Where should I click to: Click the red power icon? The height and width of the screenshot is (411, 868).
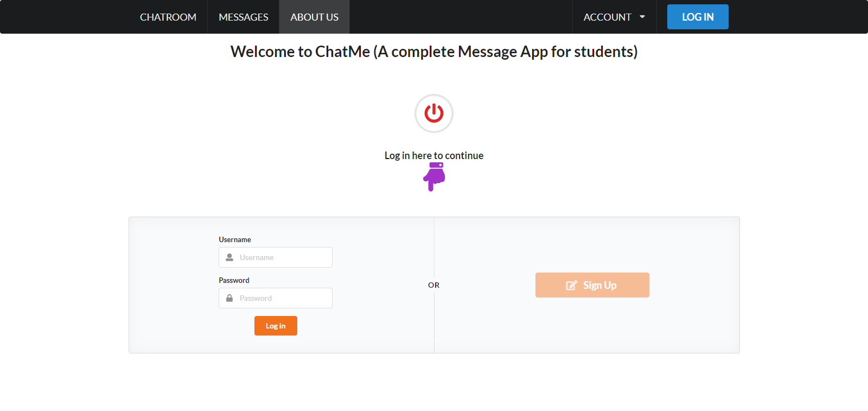pos(433,113)
